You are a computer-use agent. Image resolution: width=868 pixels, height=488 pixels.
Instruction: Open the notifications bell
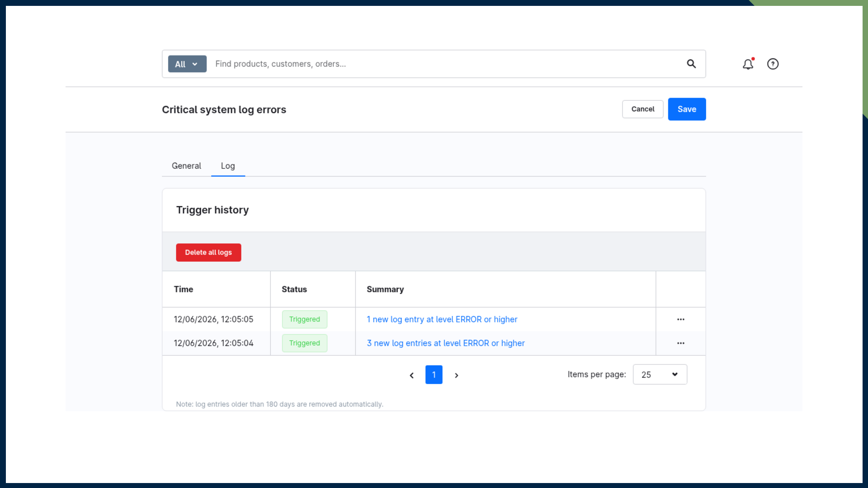(x=748, y=64)
